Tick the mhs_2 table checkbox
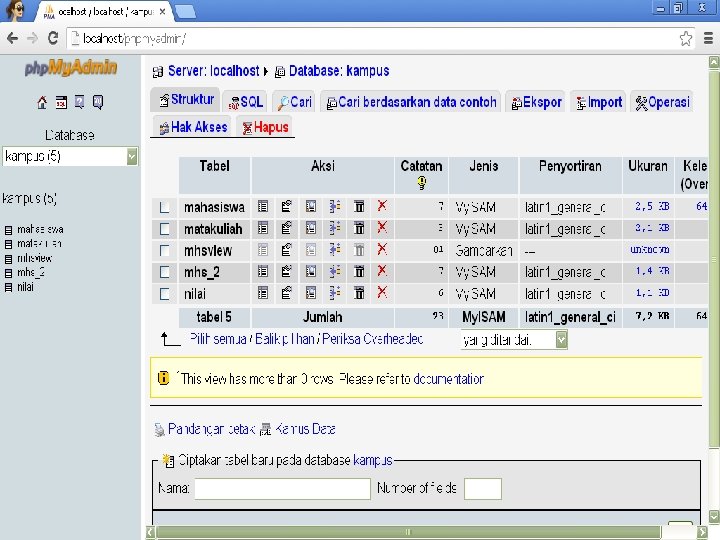 click(x=164, y=272)
